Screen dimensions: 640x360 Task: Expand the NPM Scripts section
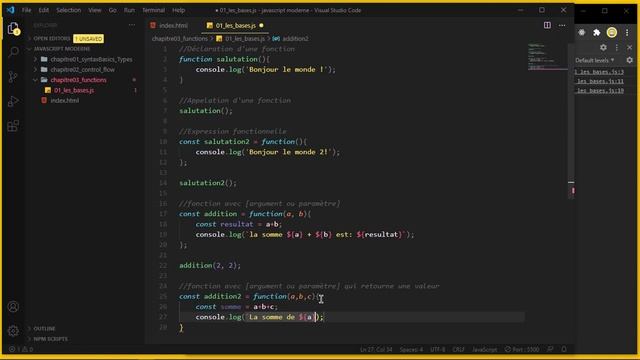tap(51, 339)
